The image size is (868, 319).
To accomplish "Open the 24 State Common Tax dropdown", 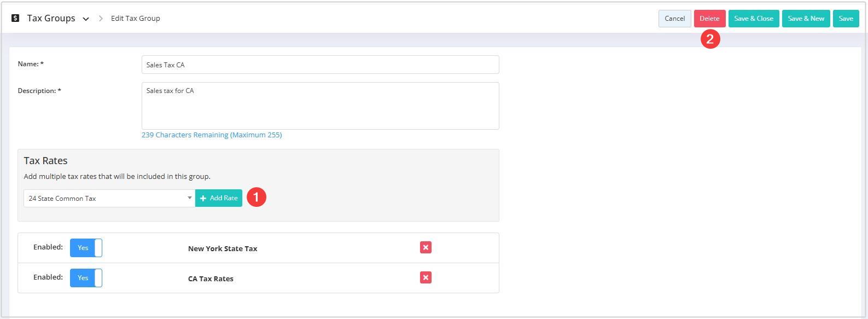I will 109,198.
